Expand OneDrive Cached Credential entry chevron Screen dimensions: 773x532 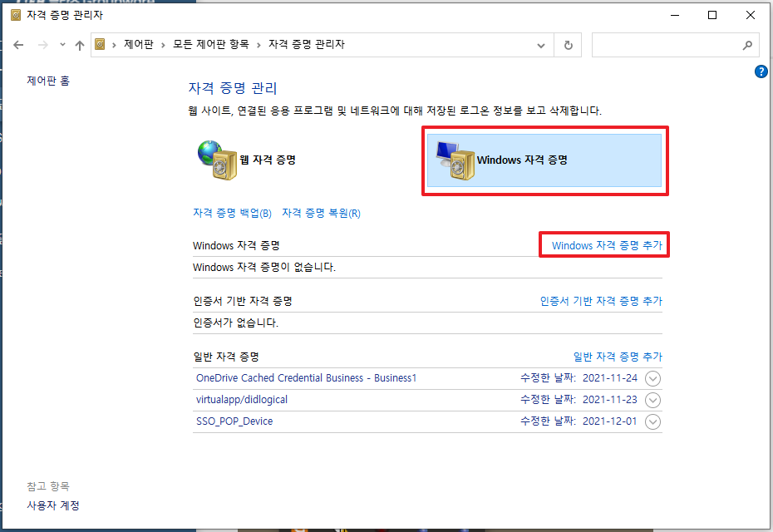653,378
